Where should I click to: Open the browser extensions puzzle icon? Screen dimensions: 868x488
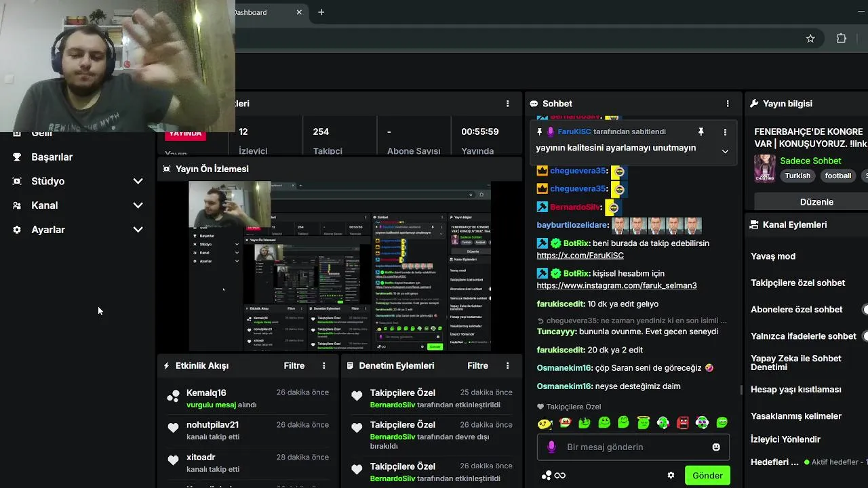pos(842,39)
